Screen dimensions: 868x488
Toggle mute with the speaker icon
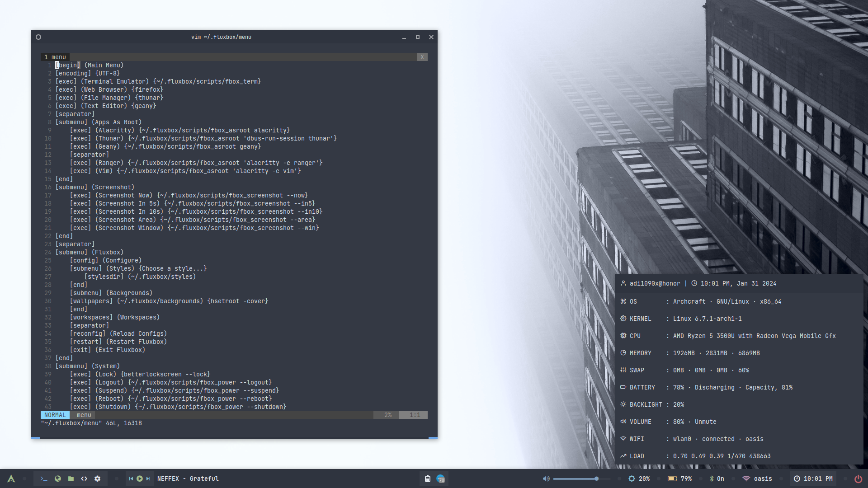[546, 479]
